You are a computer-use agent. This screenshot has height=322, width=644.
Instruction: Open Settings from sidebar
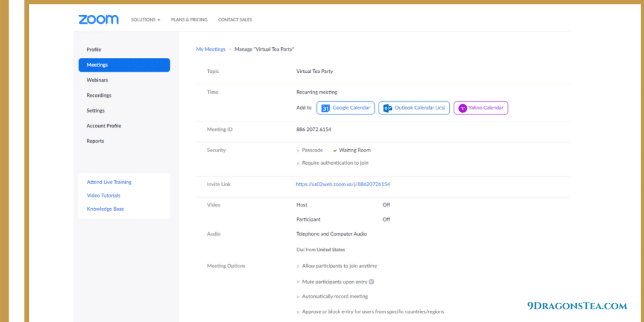point(96,111)
